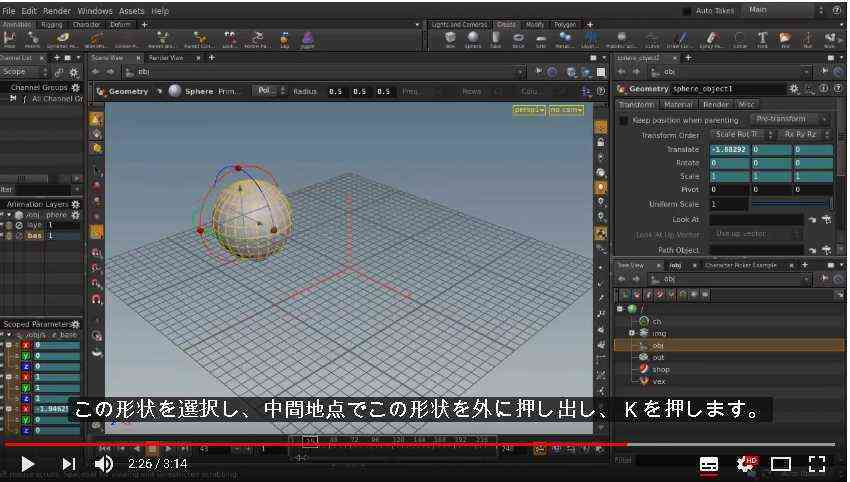Adjust the Uniform Scale slider

pyautogui.click(x=791, y=204)
